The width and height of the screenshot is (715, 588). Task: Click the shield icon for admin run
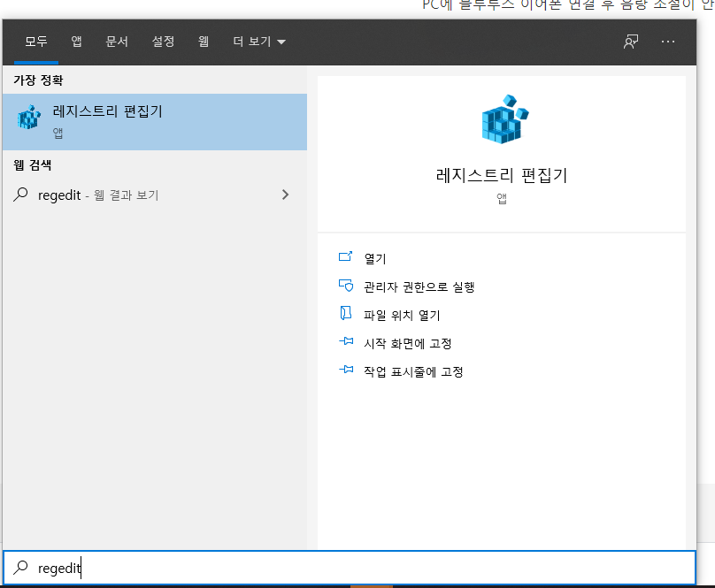(x=346, y=286)
